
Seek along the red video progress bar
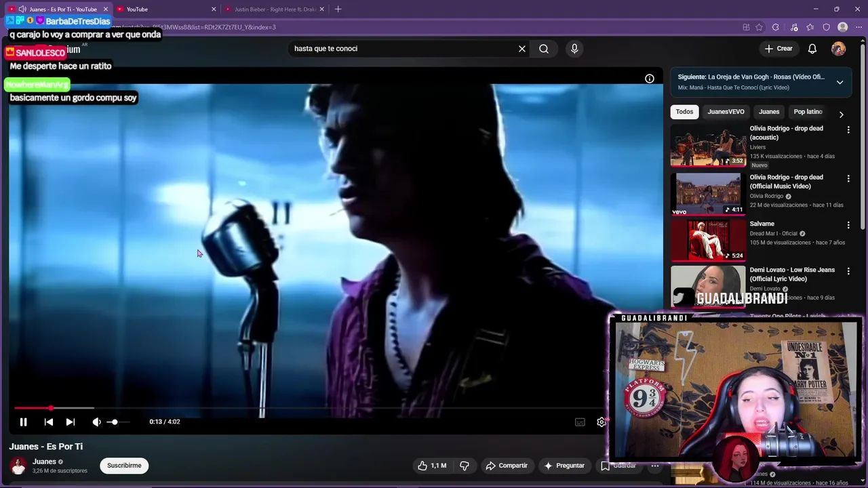[309, 408]
